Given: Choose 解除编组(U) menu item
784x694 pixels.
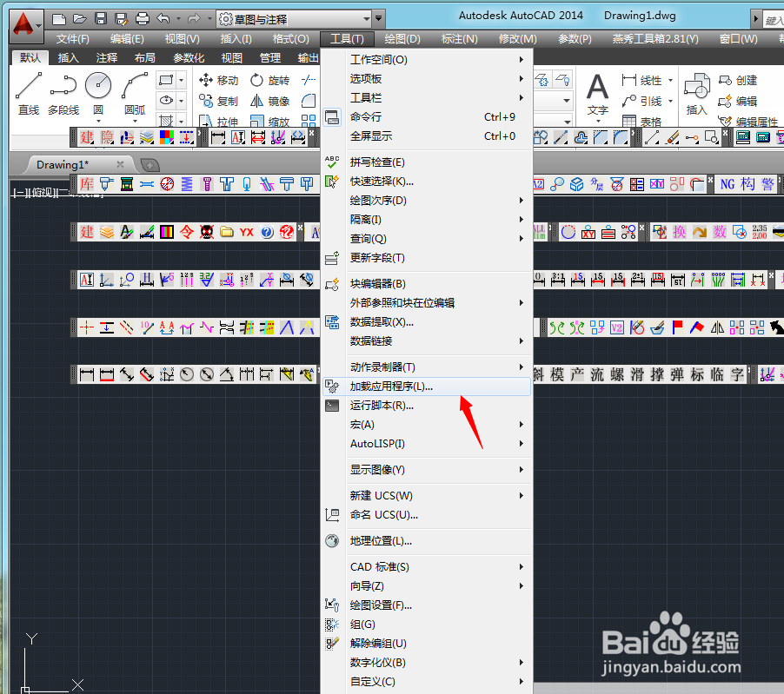Looking at the screenshot, I should (427, 644).
